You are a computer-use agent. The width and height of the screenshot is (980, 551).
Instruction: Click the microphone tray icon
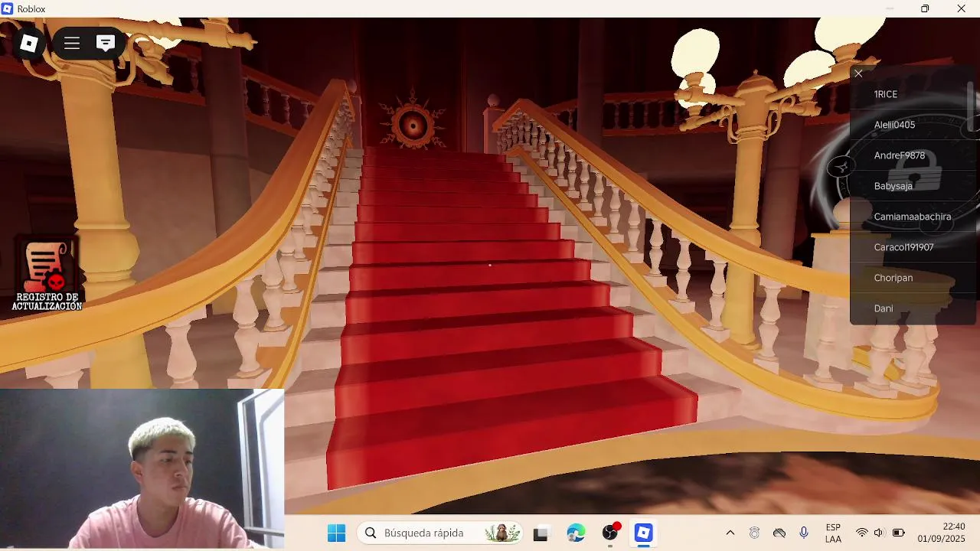coord(804,533)
